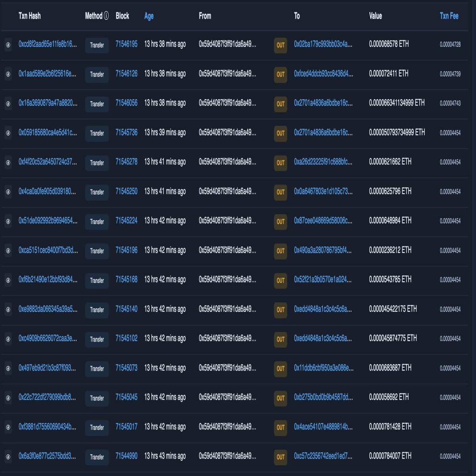Open transaction hash 0x4ca0a0fe905d039180
Image resolution: width=476 pixels, height=476 pixels.
pyautogui.click(x=47, y=191)
